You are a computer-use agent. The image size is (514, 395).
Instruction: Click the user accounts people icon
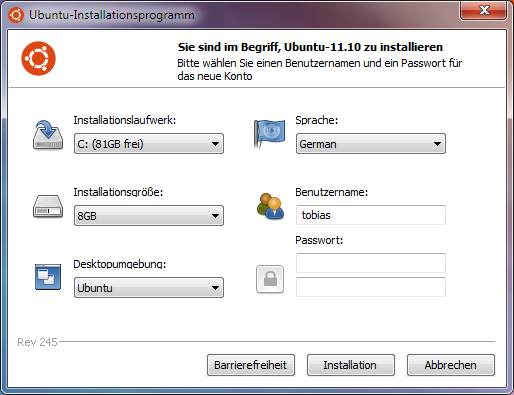point(270,206)
